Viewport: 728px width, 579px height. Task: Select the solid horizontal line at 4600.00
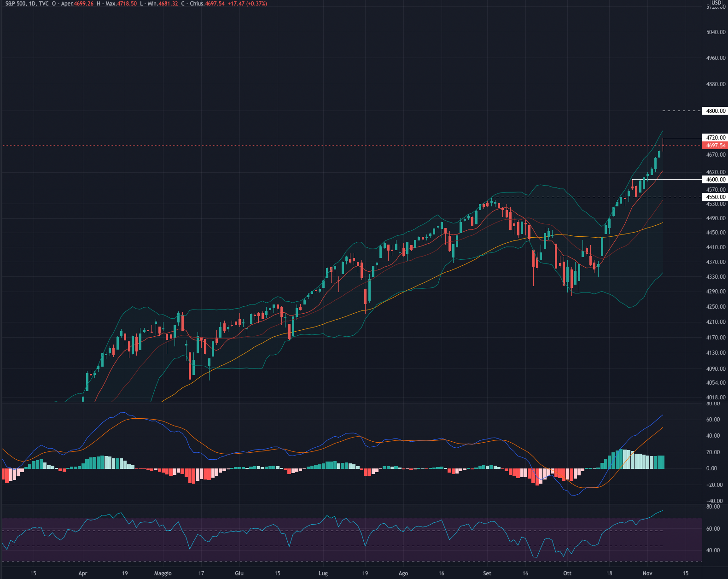click(666, 179)
